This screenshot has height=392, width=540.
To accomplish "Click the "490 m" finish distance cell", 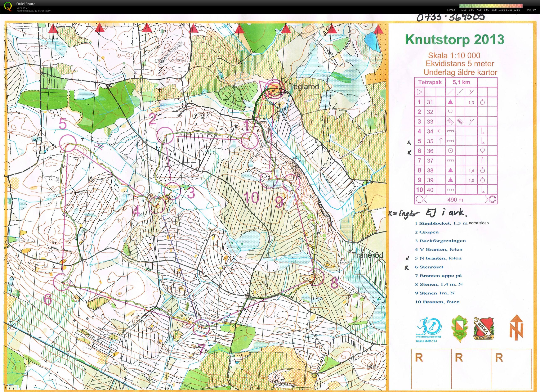I will pyautogui.click(x=455, y=200).
